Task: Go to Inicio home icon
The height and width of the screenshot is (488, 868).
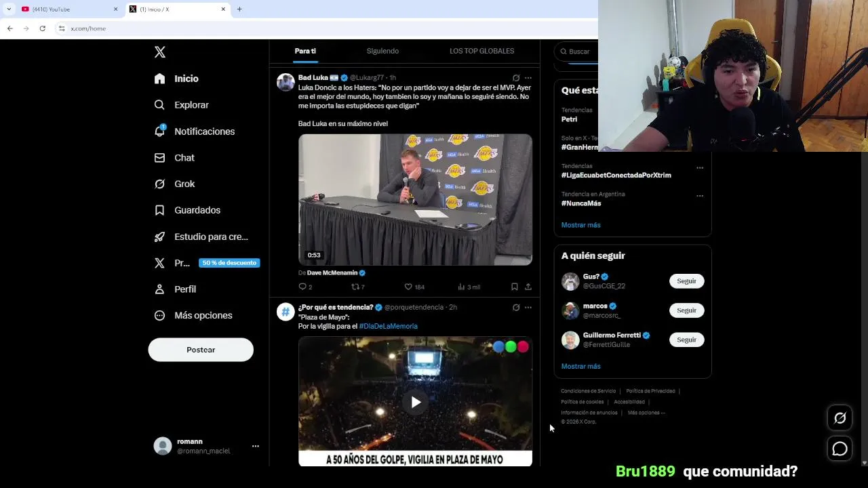Action: pyautogui.click(x=159, y=79)
